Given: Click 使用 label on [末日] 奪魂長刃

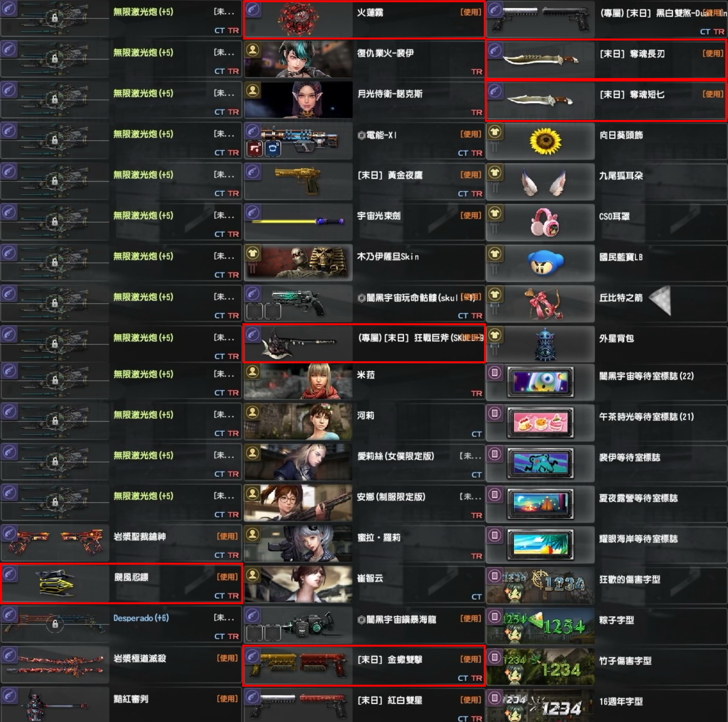Looking at the screenshot, I should 712,54.
